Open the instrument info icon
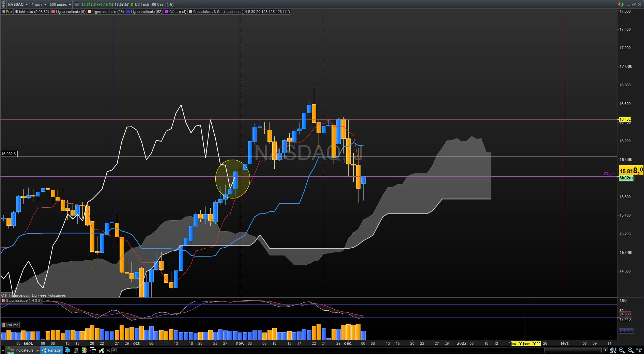The height and width of the screenshot is (354, 644). (x=77, y=4)
